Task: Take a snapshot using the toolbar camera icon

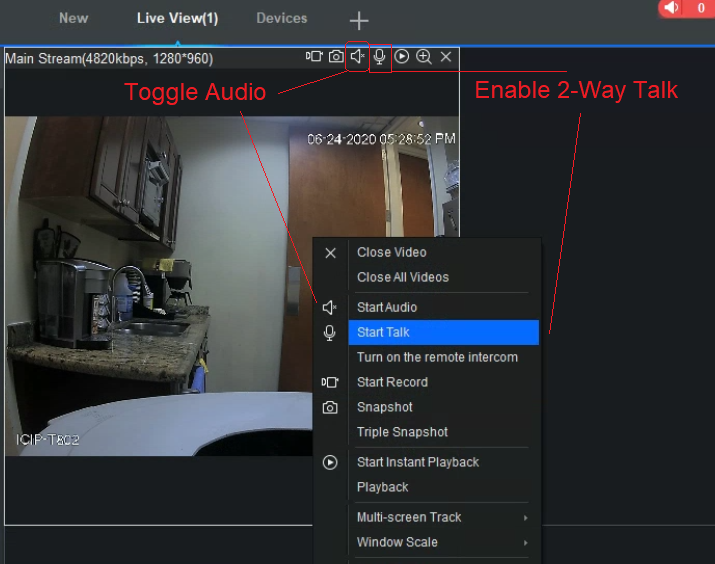Action: [336, 57]
